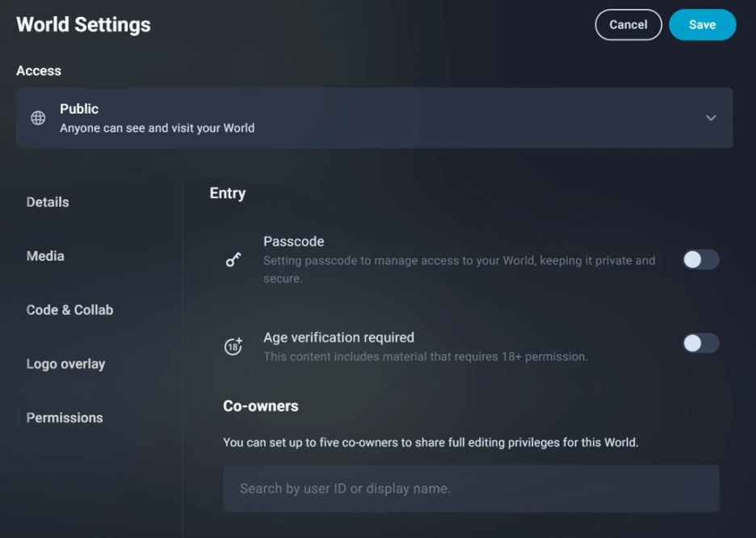The image size is (756, 538).
Task: Click the co-owner search field
Action: (471, 489)
